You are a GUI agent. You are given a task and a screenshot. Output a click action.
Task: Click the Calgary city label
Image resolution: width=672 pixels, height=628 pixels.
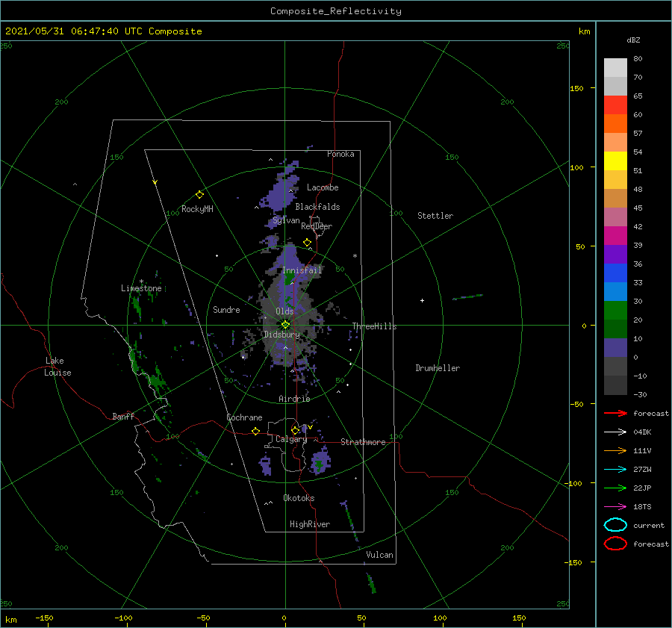[x=291, y=439]
